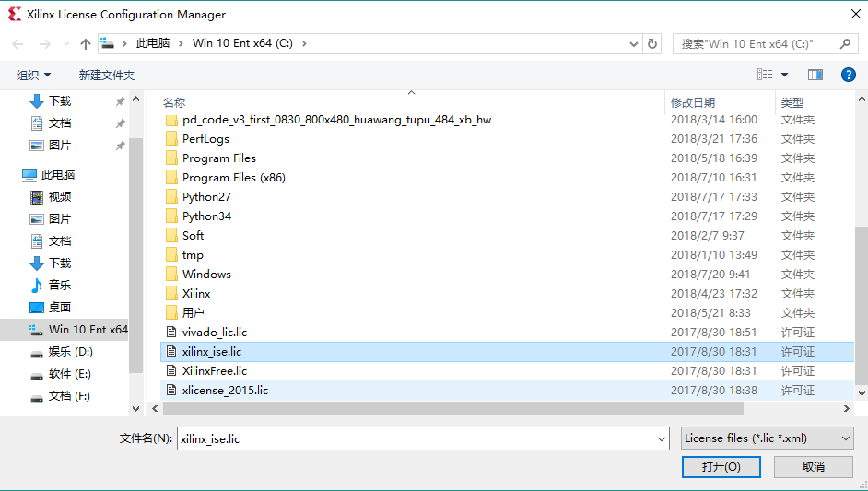Select the Soft folder icon

tap(171, 236)
